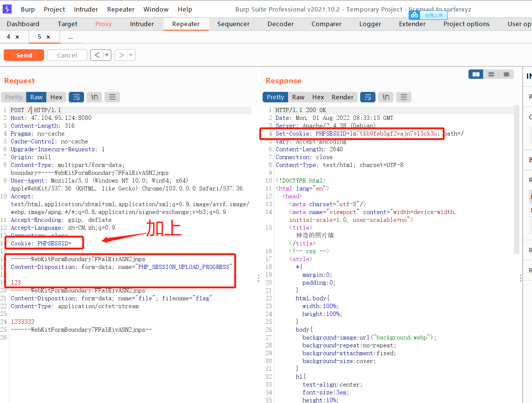Click the drag-upload cloud icon badge
Screen dimensions: 532x403
tap(414, 15)
